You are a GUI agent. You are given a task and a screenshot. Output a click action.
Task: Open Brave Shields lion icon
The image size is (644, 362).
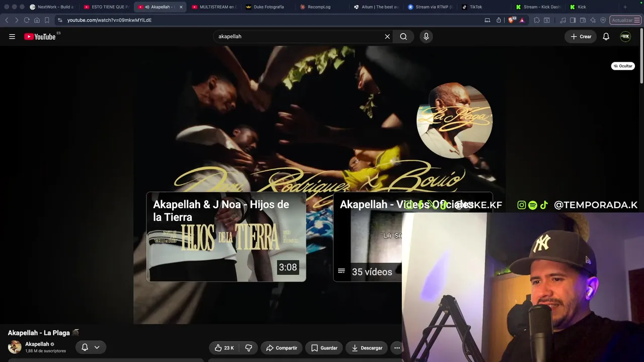(512, 20)
